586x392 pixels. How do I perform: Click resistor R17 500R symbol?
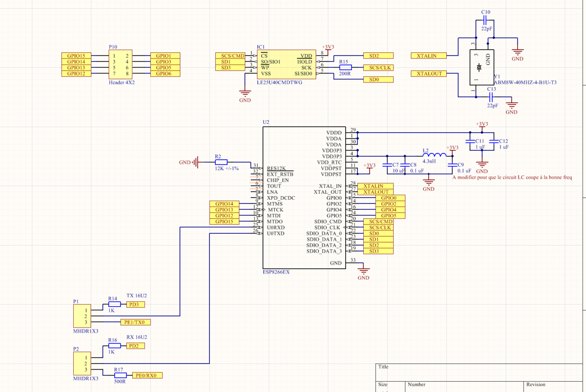pyautogui.click(x=120, y=375)
